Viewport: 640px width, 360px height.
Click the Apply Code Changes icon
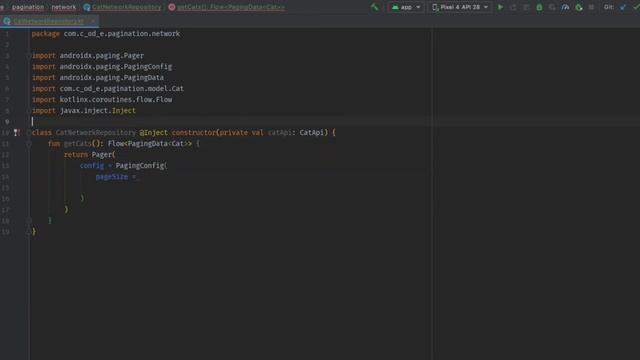526,7
